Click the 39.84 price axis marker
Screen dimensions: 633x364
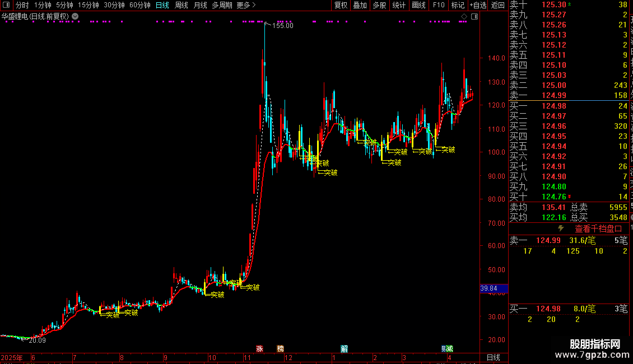(494, 288)
